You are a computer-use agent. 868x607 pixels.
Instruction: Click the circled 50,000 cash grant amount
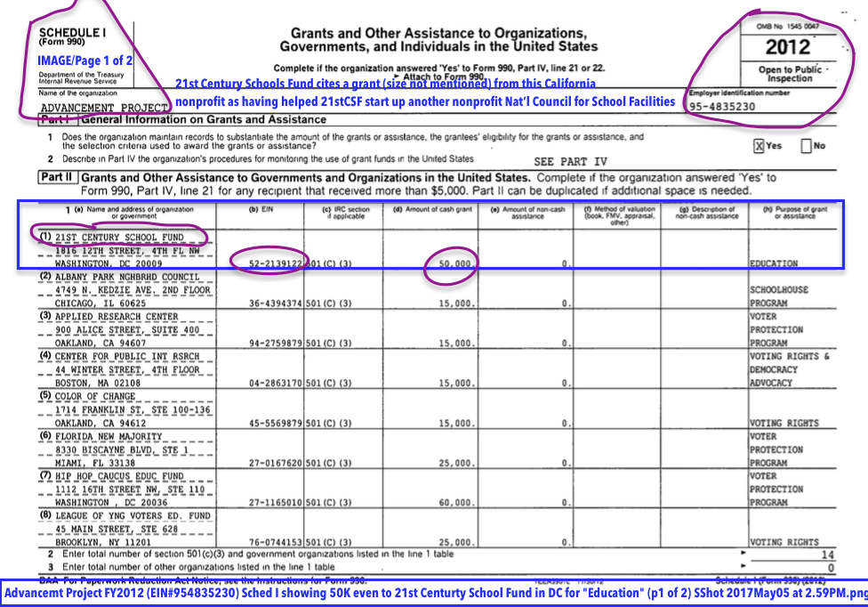[x=454, y=263]
